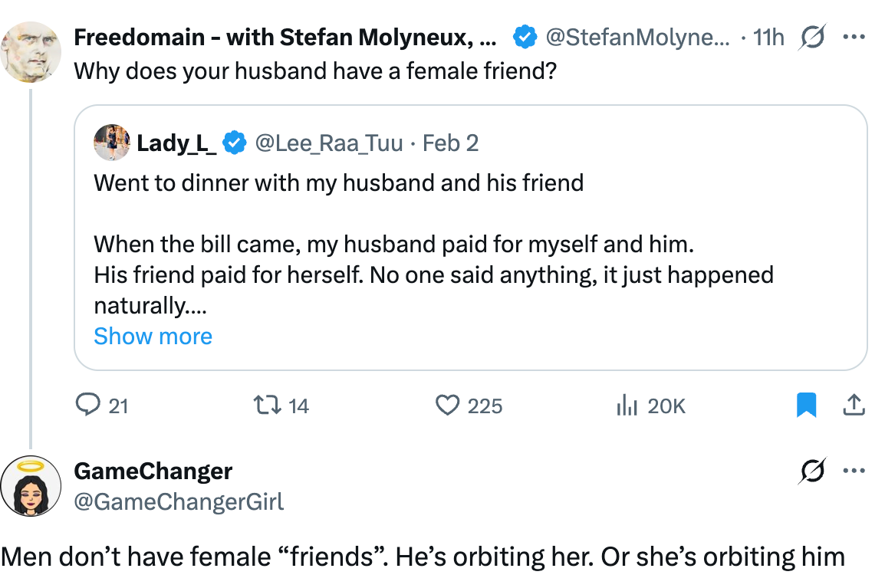View analytics showing 20K views

[x=627, y=405]
